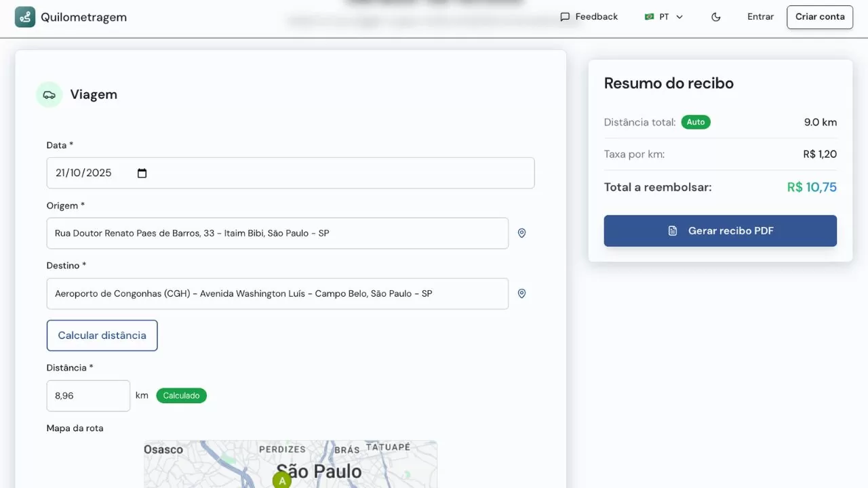This screenshot has width=868, height=488.
Task: Click the green Calculado badge
Action: pyautogui.click(x=181, y=396)
